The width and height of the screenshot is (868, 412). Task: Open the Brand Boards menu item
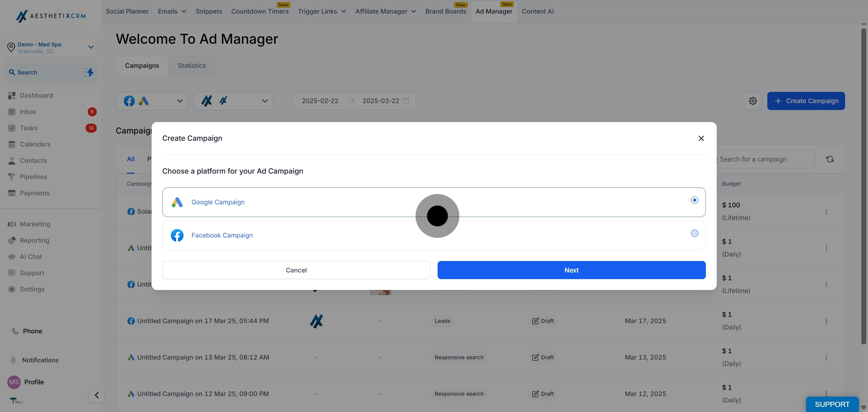(x=446, y=11)
